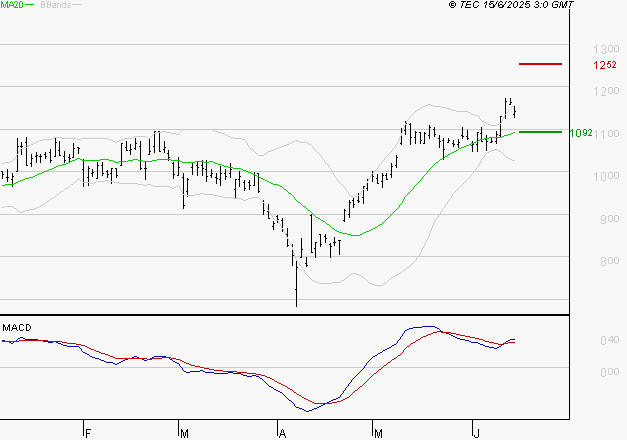Click the green 1092 price label
Screen dimensions: 627x440
580,133
